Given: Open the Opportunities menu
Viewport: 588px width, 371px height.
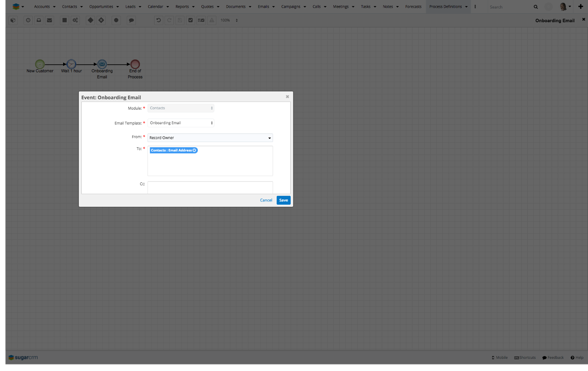Looking at the screenshot, I should point(103,7).
